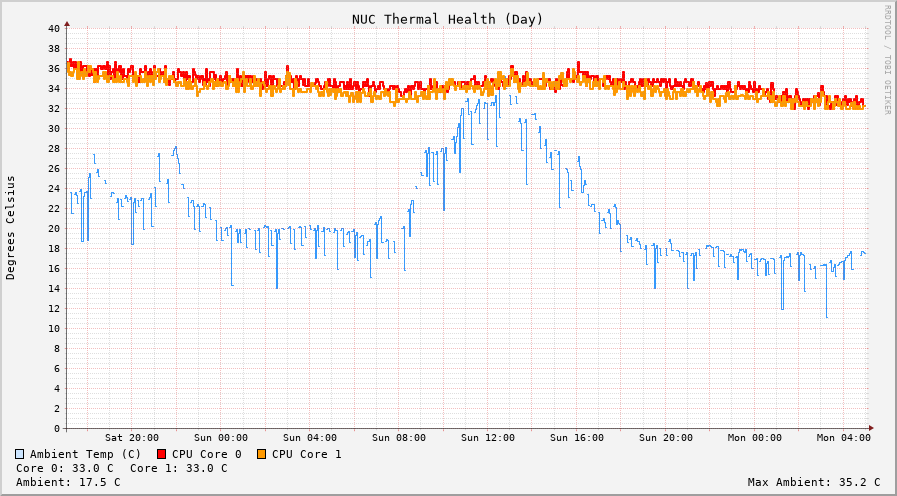897x496 pixels.
Task: Click the 'Ambient: 17.5 C' reading
Action: (68, 482)
